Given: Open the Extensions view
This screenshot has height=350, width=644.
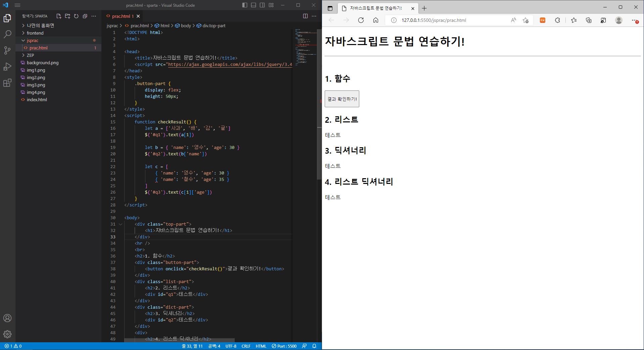Looking at the screenshot, I should pos(7,83).
